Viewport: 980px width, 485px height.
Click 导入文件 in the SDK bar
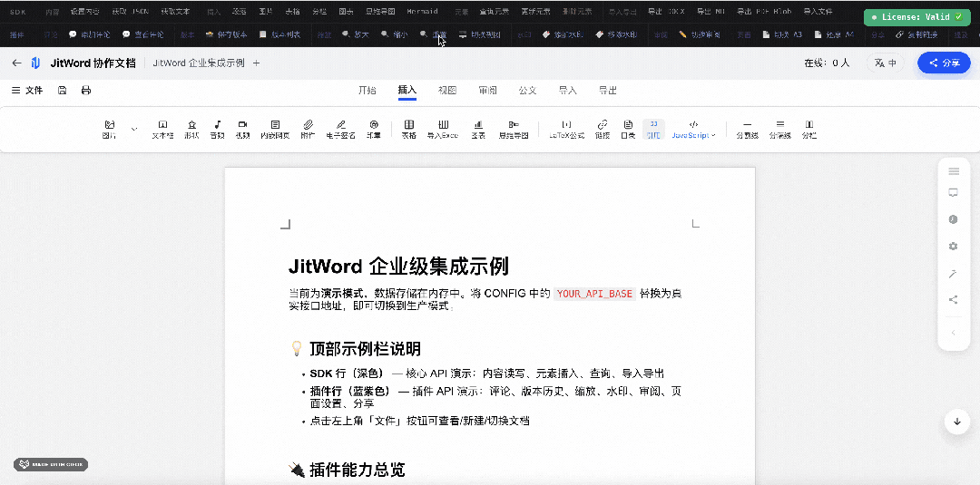coord(818,11)
